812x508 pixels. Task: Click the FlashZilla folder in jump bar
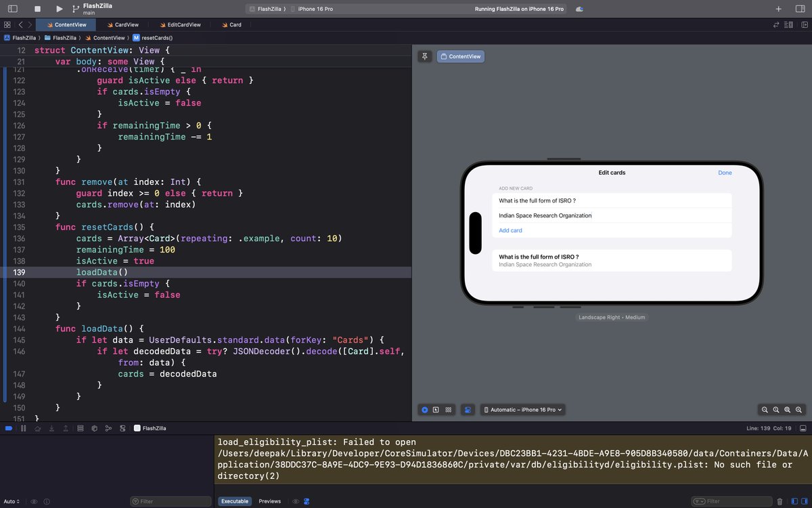pos(61,38)
